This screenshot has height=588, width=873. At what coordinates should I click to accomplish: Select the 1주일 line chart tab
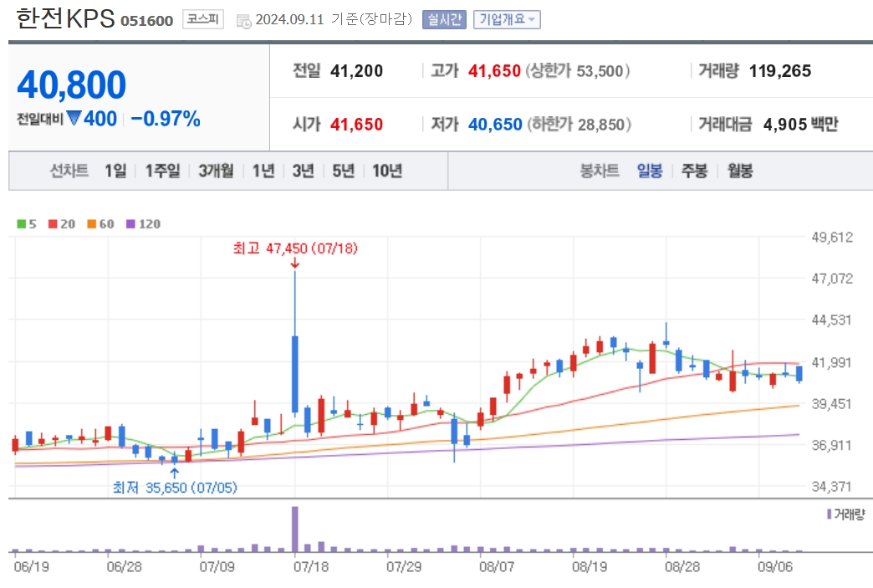(x=162, y=171)
